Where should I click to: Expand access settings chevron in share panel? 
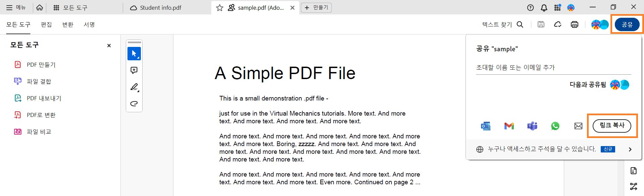click(x=630, y=149)
